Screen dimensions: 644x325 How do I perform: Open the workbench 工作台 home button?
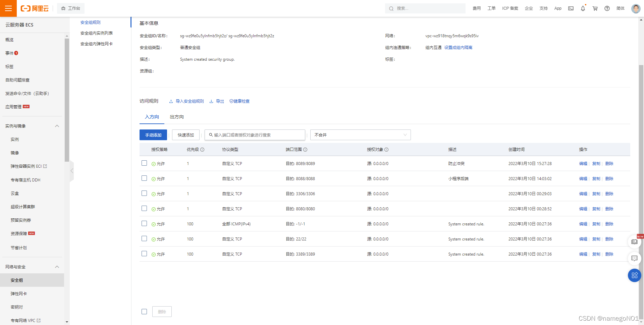pos(71,8)
